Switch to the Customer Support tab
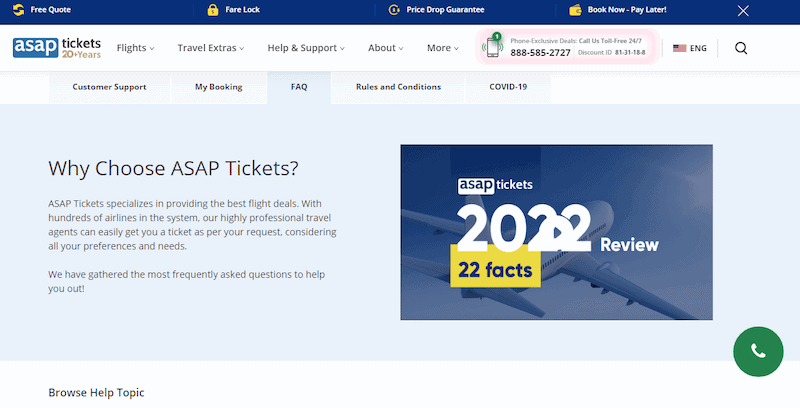Screen dimensions: 800x408 pyautogui.click(x=110, y=87)
